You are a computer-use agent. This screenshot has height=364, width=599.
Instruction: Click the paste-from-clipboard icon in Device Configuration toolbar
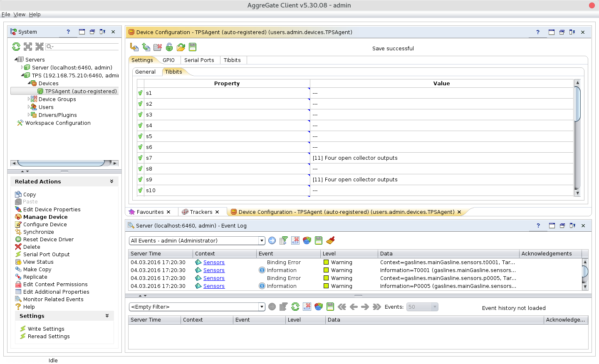pos(134,47)
